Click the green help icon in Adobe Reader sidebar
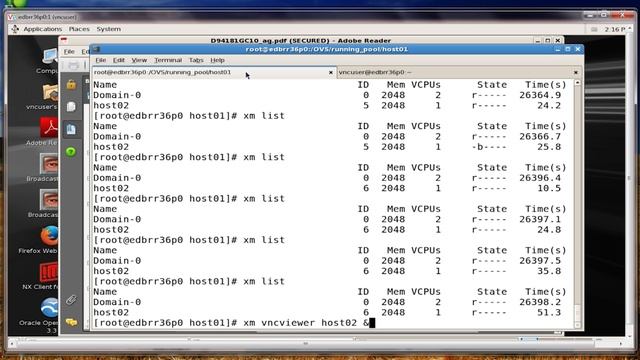The image size is (640, 360). tap(71, 152)
